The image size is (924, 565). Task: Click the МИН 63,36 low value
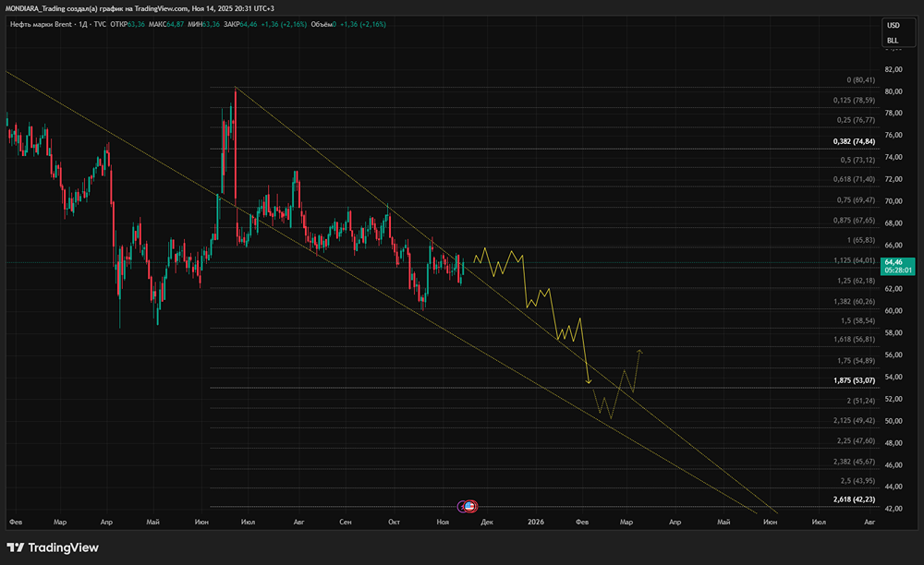point(204,24)
